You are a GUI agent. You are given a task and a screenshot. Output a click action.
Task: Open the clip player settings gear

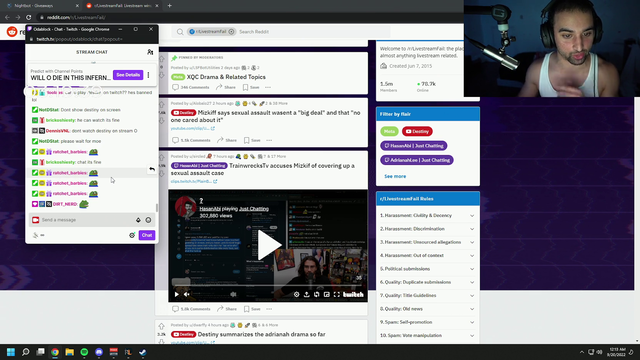click(297, 294)
